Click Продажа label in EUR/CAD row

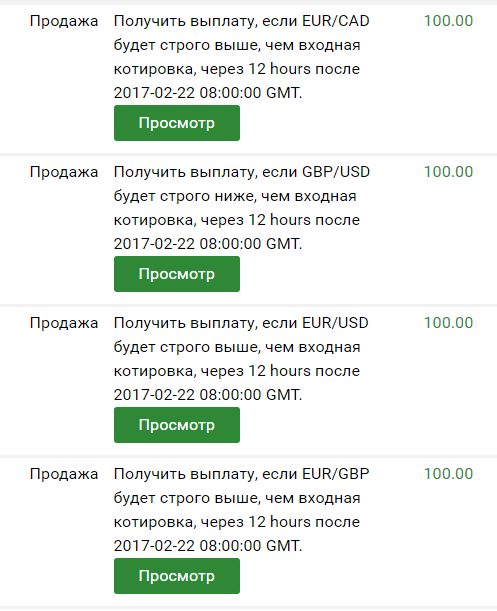(64, 22)
